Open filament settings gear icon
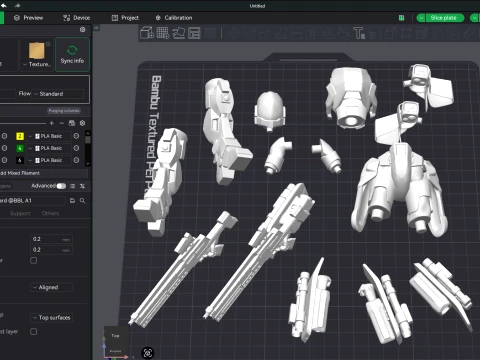 [82, 123]
